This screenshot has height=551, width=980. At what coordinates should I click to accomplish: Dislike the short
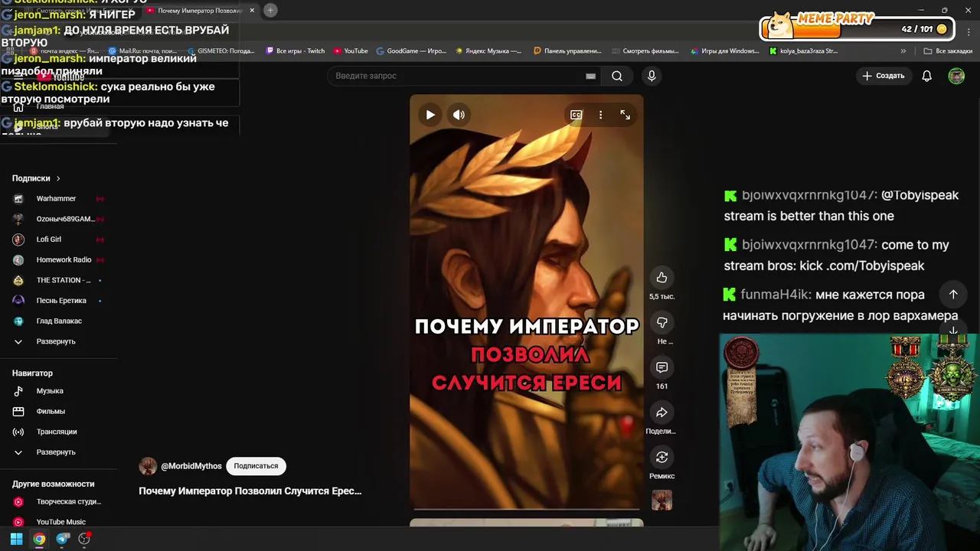pos(661,323)
